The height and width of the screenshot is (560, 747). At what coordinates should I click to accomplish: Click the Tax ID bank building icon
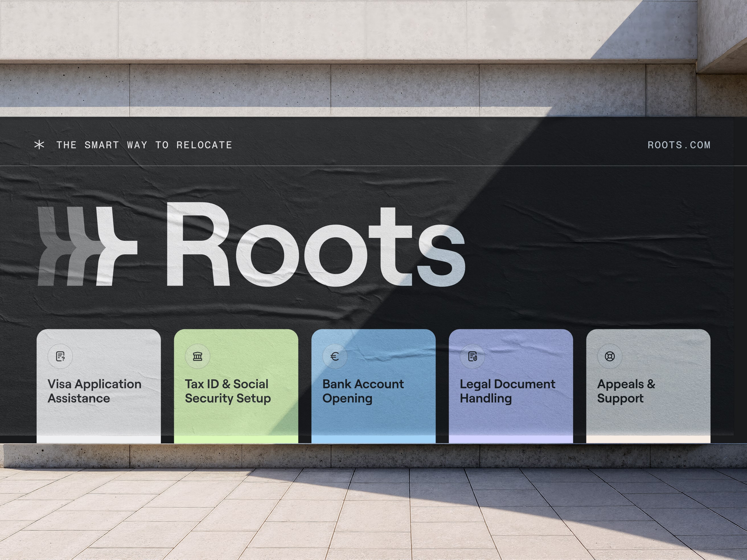(x=198, y=357)
